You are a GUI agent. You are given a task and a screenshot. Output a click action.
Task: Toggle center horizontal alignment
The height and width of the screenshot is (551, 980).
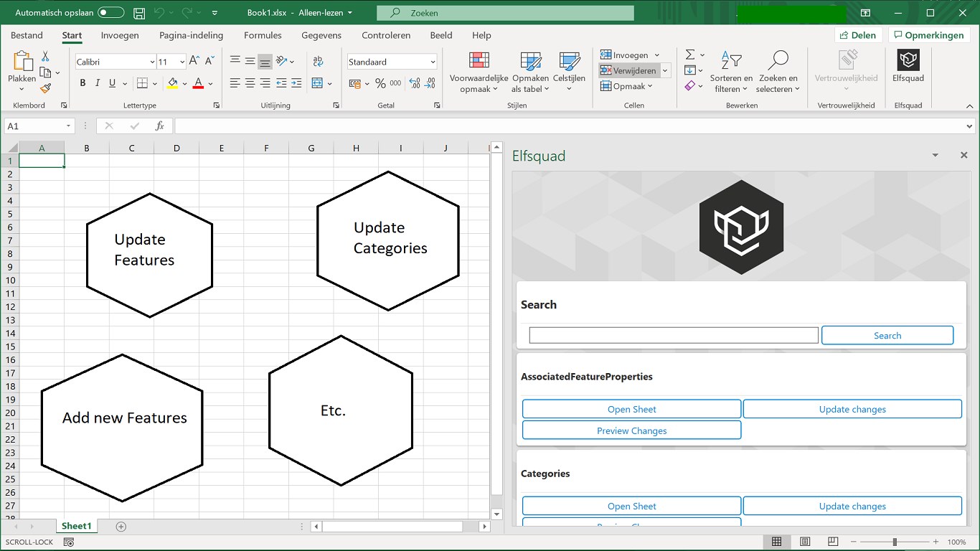[x=250, y=83]
